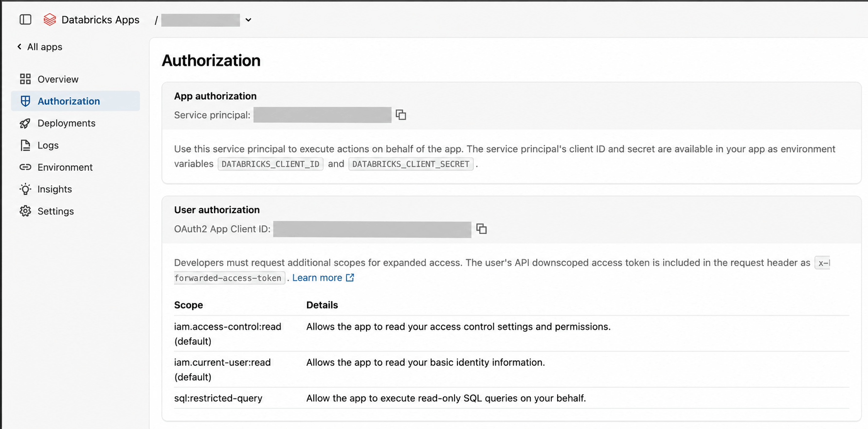868x429 pixels.
Task: View the Insights section
Action: [75, 189]
